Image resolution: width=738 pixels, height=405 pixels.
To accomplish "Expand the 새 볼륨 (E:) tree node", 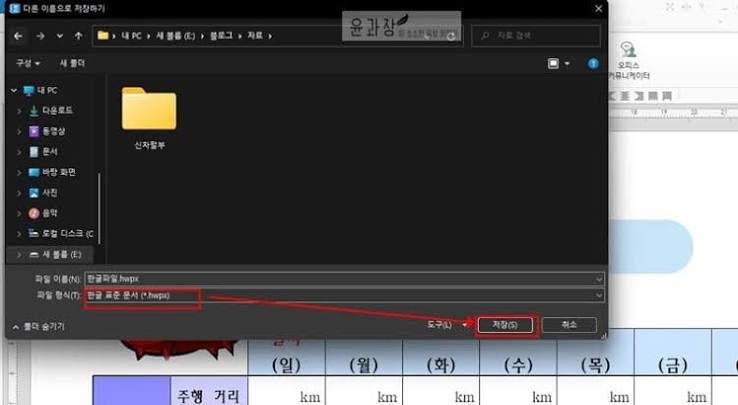I will tap(19, 255).
